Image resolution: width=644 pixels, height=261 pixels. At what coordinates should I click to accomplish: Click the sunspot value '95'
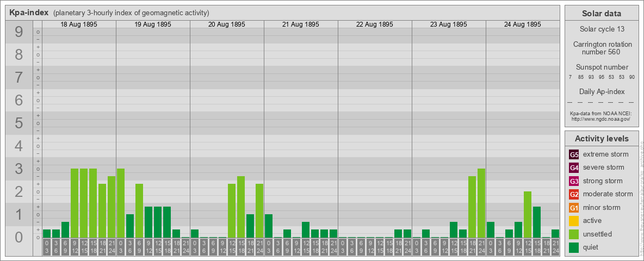pos(601,77)
